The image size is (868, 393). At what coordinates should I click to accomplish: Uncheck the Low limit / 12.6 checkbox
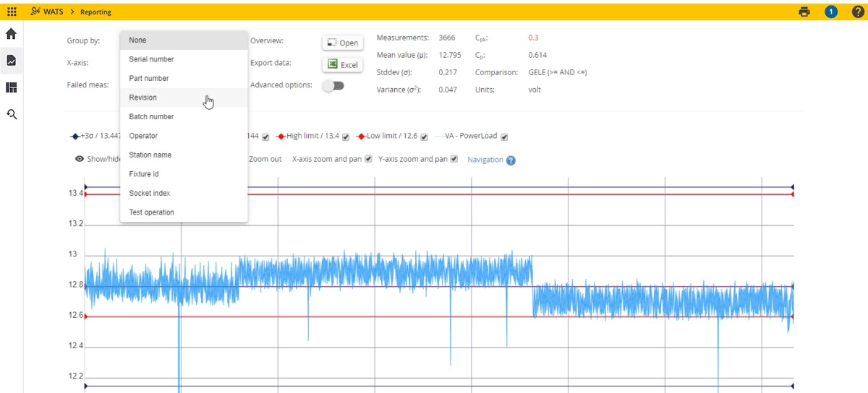(424, 137)
